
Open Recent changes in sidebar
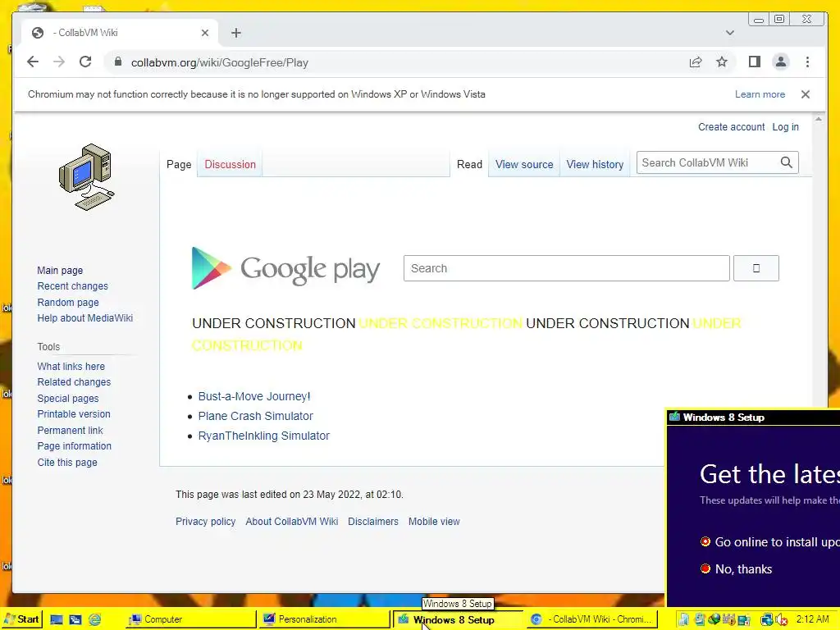[x=72, y=286]
